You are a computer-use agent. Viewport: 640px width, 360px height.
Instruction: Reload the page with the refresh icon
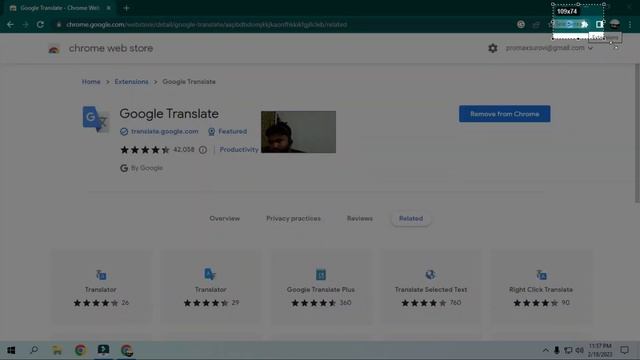(x=40, y=24)
